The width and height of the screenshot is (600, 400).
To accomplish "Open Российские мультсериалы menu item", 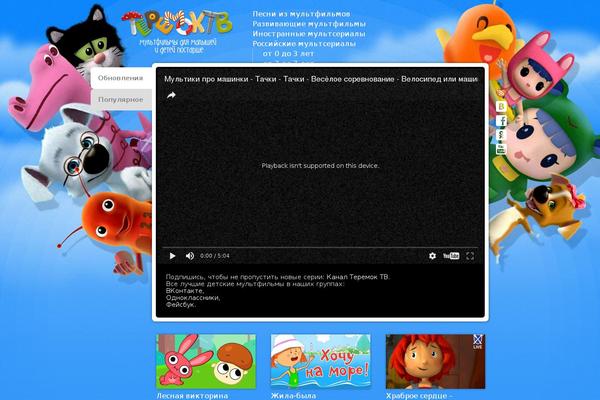I will click(304, 44).
